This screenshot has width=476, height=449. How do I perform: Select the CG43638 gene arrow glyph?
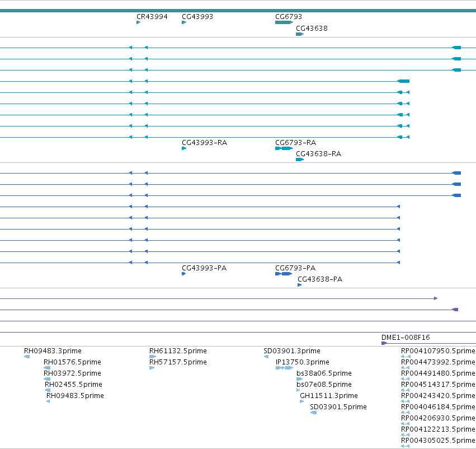[x=300, y=34]
